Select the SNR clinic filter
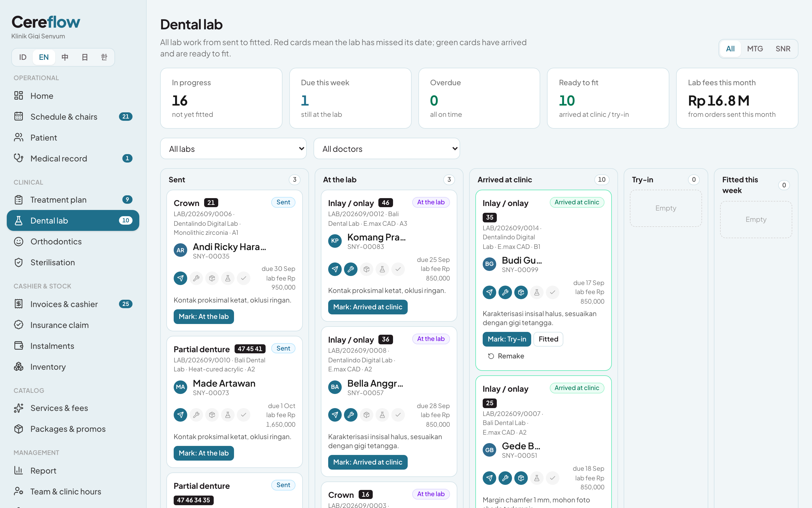This screenshot has width=812, height=508. point(783,49)
